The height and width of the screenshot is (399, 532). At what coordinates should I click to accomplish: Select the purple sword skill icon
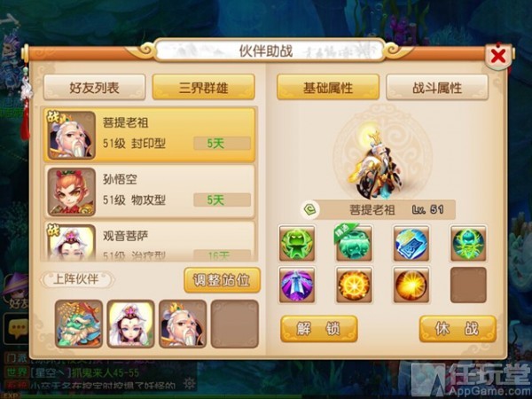pyautogui.click(x=297, y=285)
